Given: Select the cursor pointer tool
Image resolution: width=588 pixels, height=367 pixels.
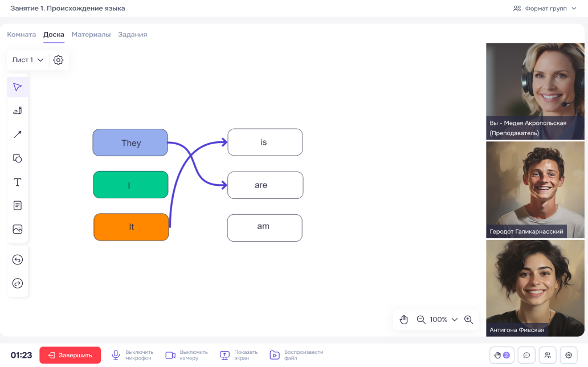Looking at the screenshot, I should pyautogui.click(x=18, y=87).
